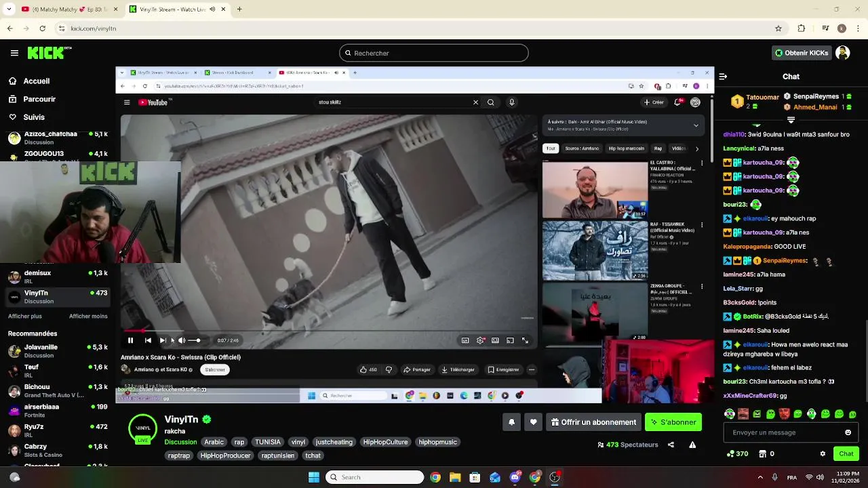The height and width of the screenshot is (488, 868).
Task: Select the TUNISIA tag
Action: (x=268, y=442)
